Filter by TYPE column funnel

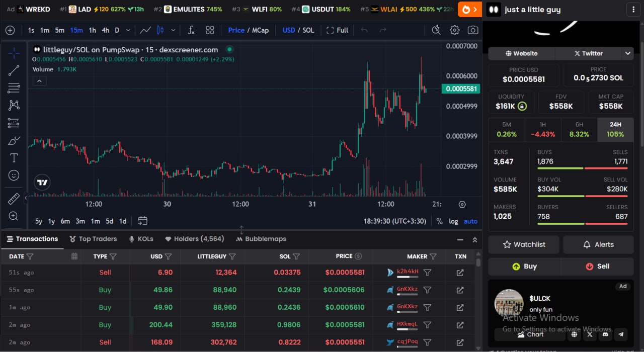coord(113,256)
